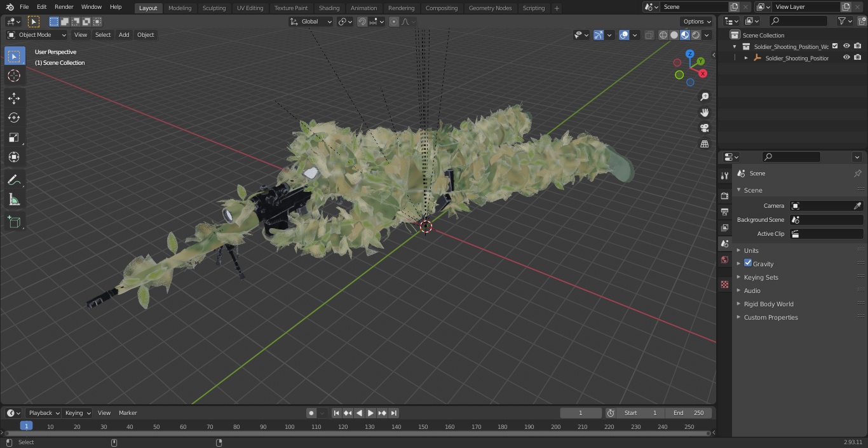Select wireframe viewport shading mode

(663, 35)
